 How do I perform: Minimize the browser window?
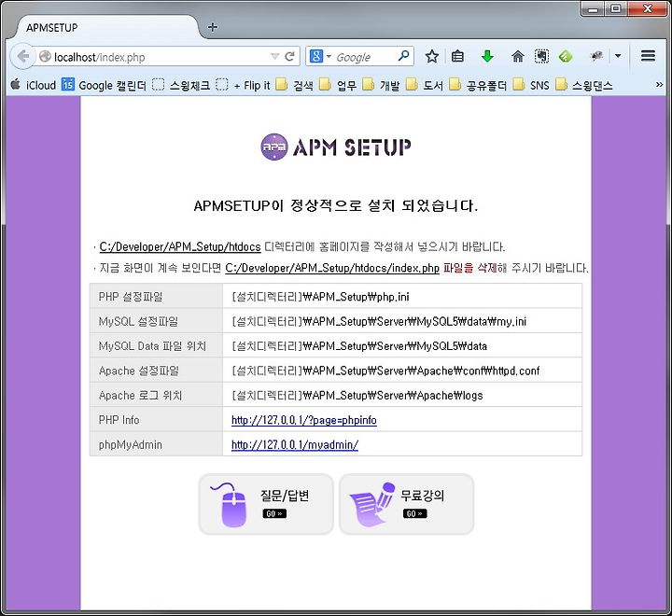pos(594,8)
